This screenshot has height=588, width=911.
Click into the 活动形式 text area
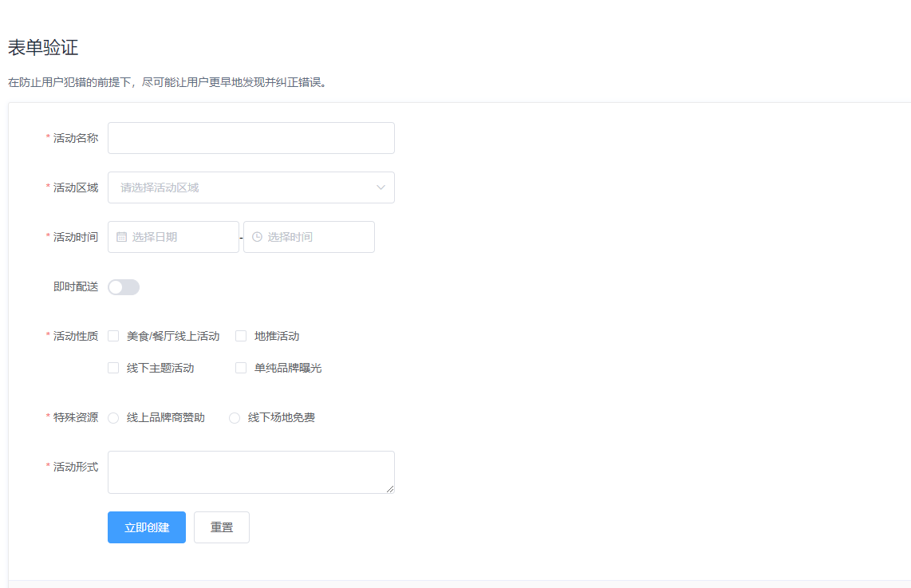[x=250, y=471]
